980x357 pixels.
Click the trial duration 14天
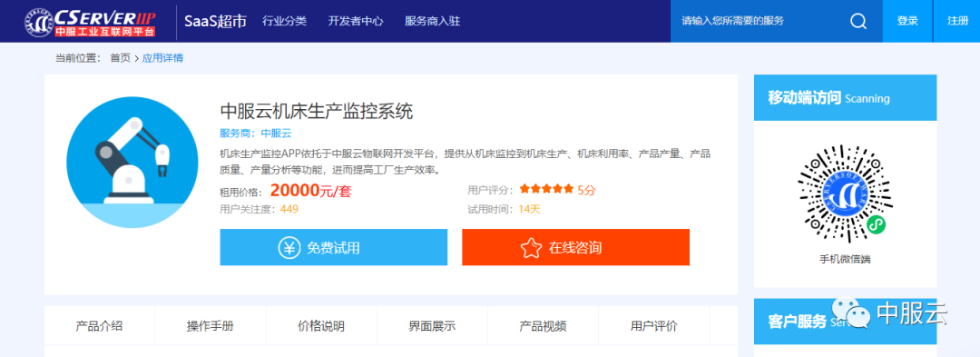point(529,209)
